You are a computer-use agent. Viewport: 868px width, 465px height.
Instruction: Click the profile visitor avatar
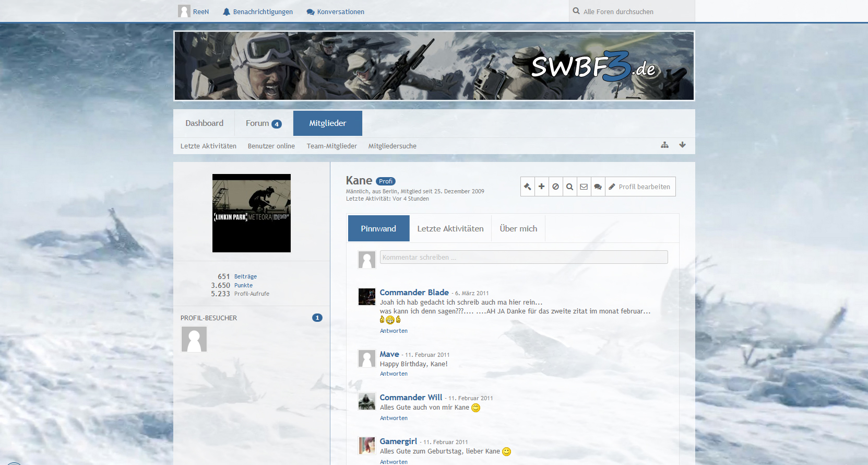(194, 339)
